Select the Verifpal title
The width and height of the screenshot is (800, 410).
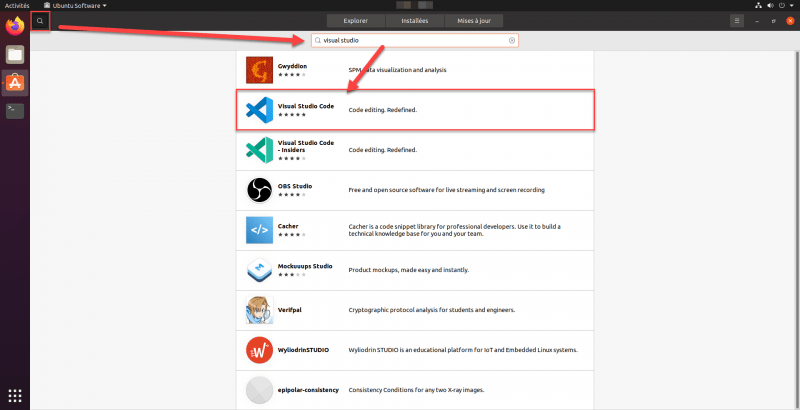(x=289, y=310)
